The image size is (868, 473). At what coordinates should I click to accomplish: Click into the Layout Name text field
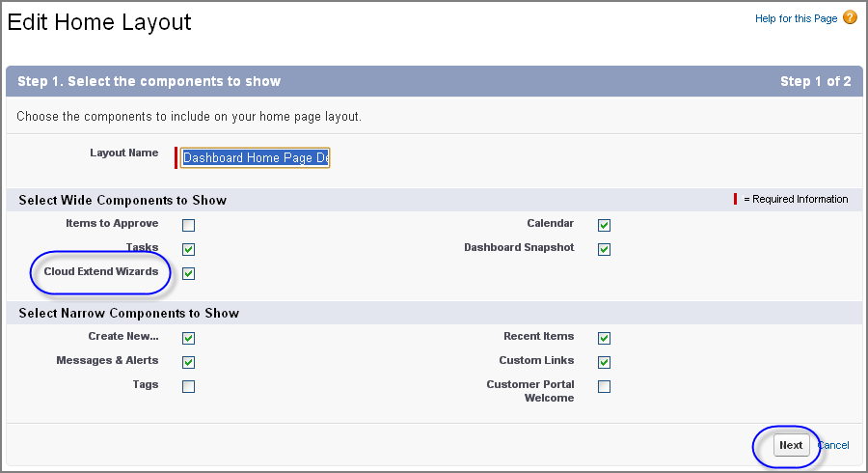click(256, 158)
